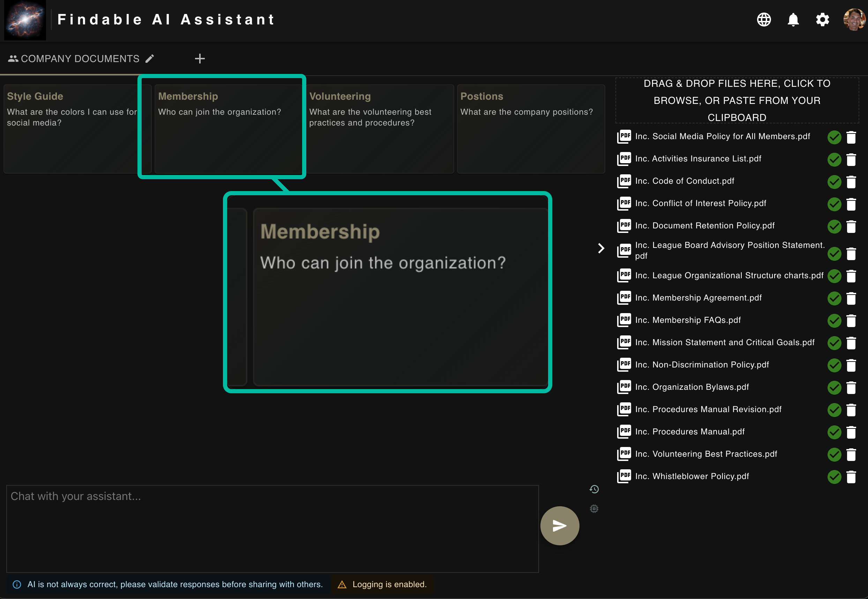Image resolution: width=868 pixels, height=599 pixels.
Task: Click the chip icon below history
Action: [x=594, y=509]
